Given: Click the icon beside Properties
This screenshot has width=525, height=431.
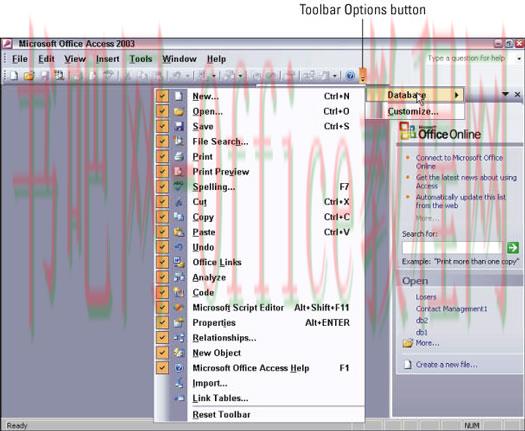Looking at the screenshot, I should 179,322.
